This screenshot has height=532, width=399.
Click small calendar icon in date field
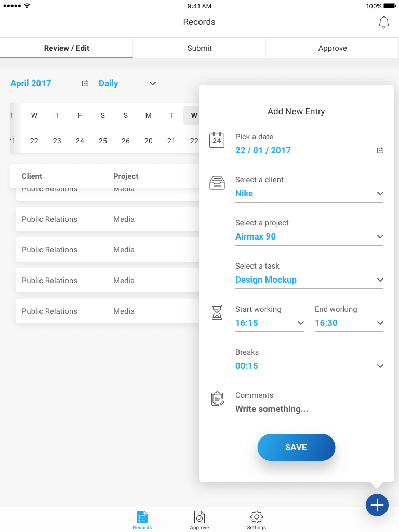[380, 150]
